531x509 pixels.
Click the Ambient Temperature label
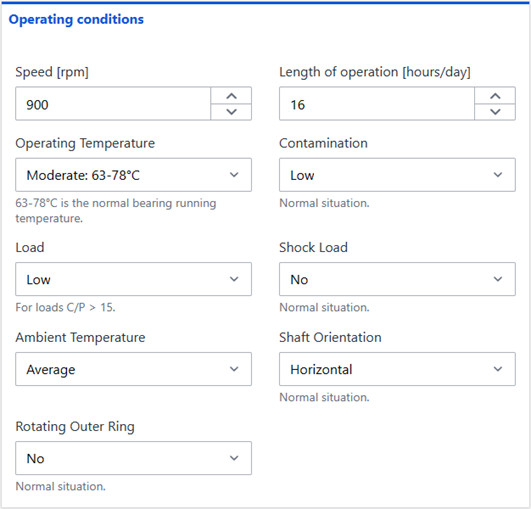point(80,338)
